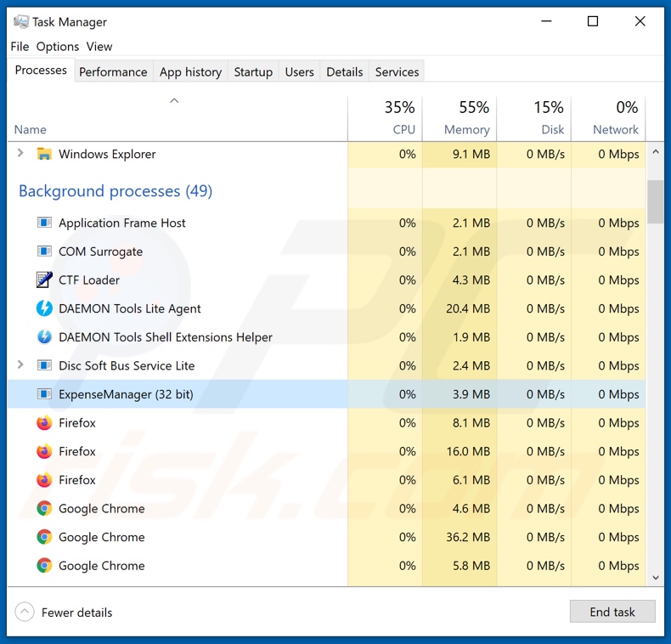671x644 pixels.
Task: Click the scrollbar down arrow
Action: click(x=656, y=578)
